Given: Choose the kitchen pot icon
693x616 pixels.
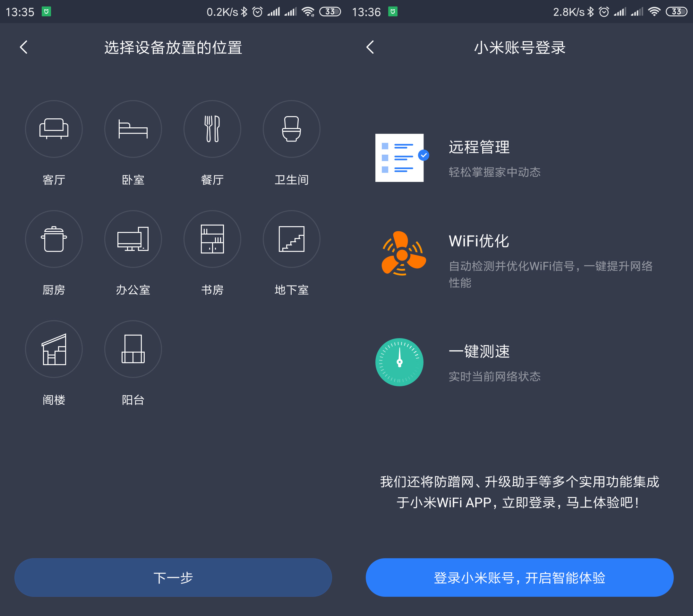Looking at the screenshot, I should pyautogui.click(x=54, y=239).
